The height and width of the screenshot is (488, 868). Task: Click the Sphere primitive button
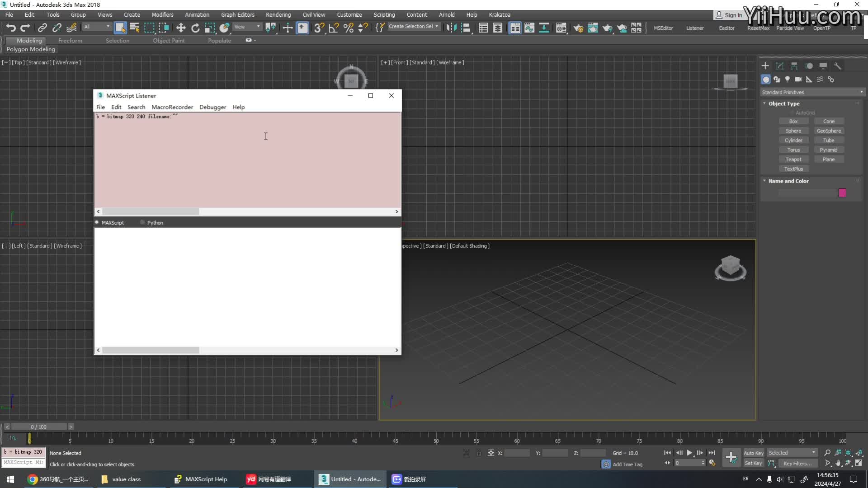click(x=793, y=131)
